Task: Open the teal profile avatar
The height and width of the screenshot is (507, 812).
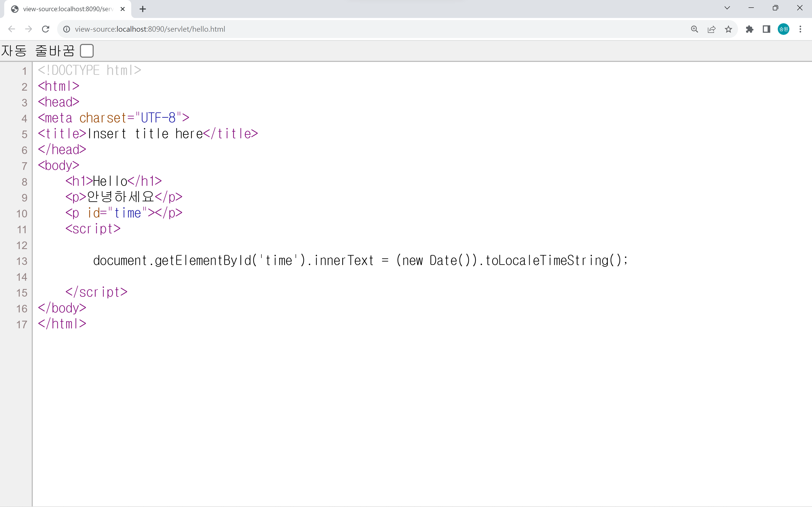Action: coord(783,29)
